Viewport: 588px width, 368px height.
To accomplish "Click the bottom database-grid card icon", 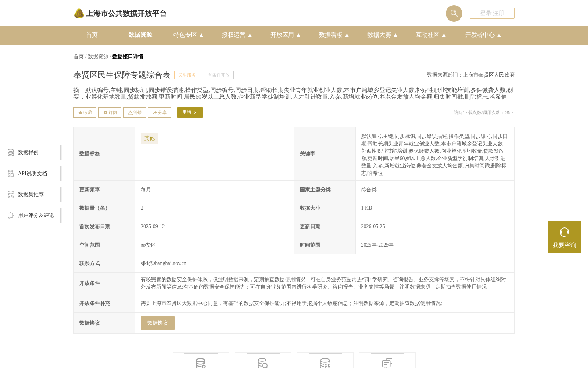I will tap(325, 363).
